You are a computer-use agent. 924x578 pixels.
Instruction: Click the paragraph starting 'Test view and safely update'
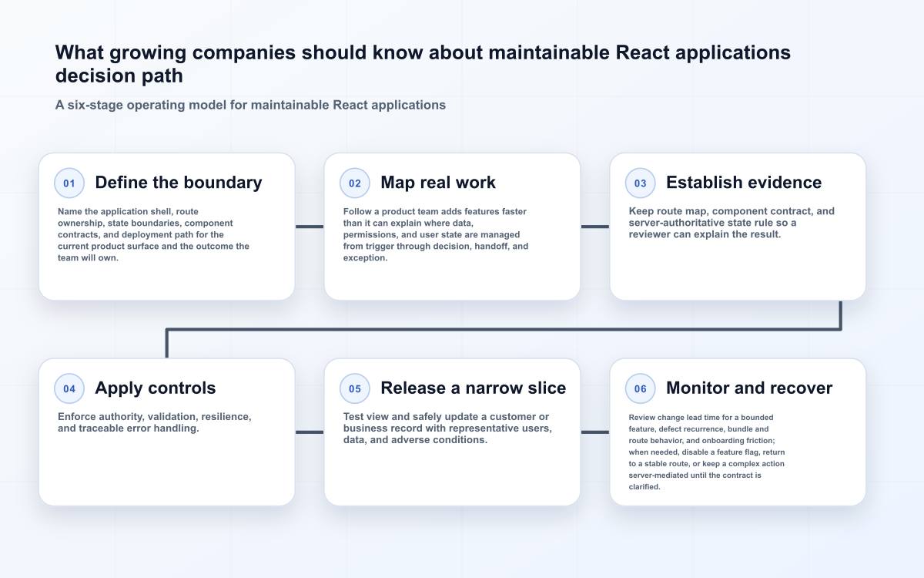point(447,428)
